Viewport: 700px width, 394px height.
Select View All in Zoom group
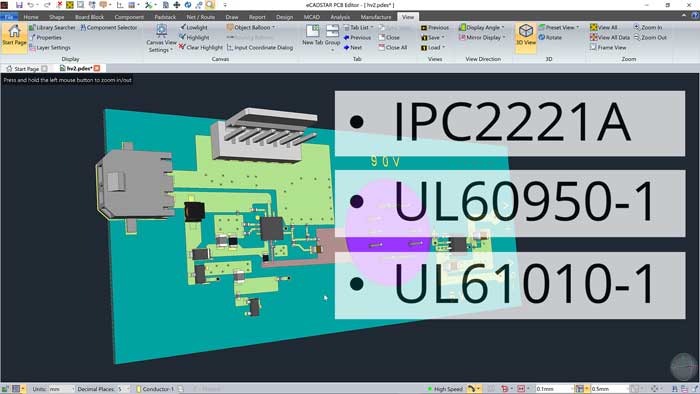point(604,27)
